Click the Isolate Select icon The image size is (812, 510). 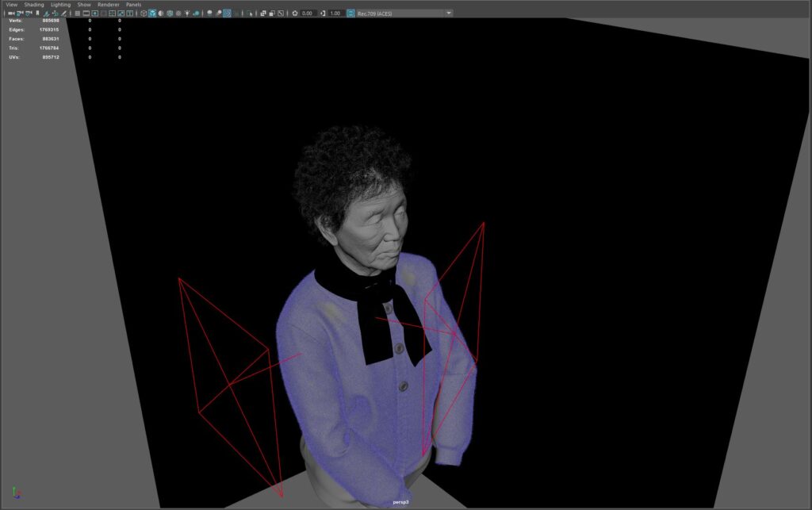point(250,13)
